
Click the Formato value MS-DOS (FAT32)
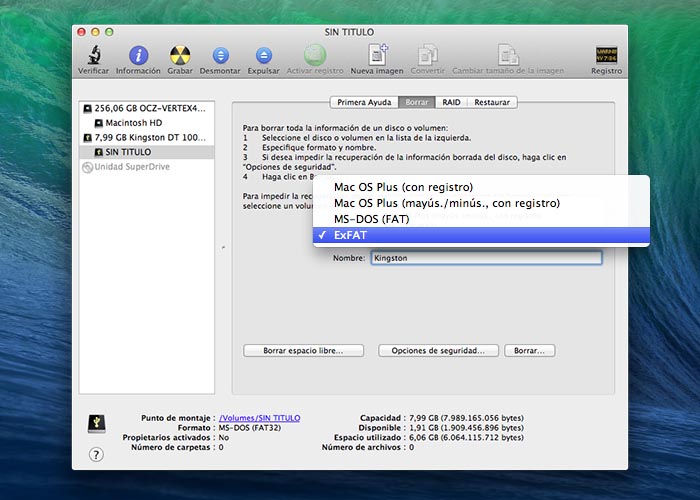[250, 428]
